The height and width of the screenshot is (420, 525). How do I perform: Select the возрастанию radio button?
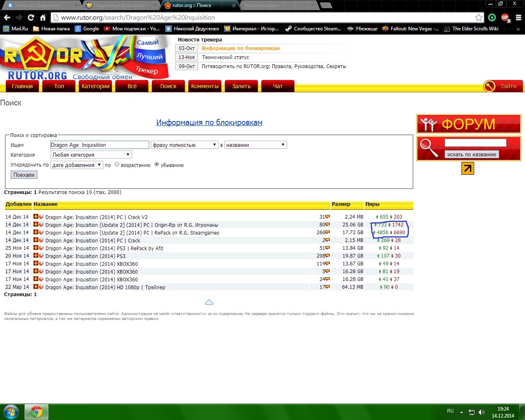[117, 164]
